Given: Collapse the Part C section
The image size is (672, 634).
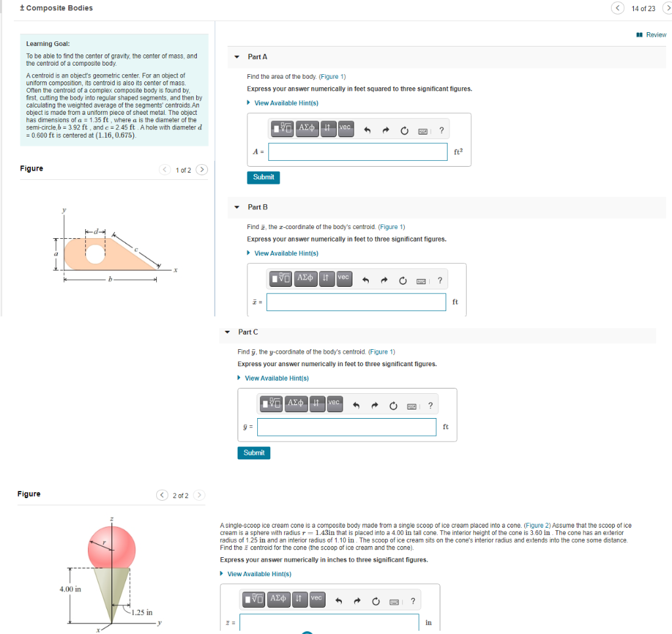Looking at the screenshot, I should tap(226, 331).
